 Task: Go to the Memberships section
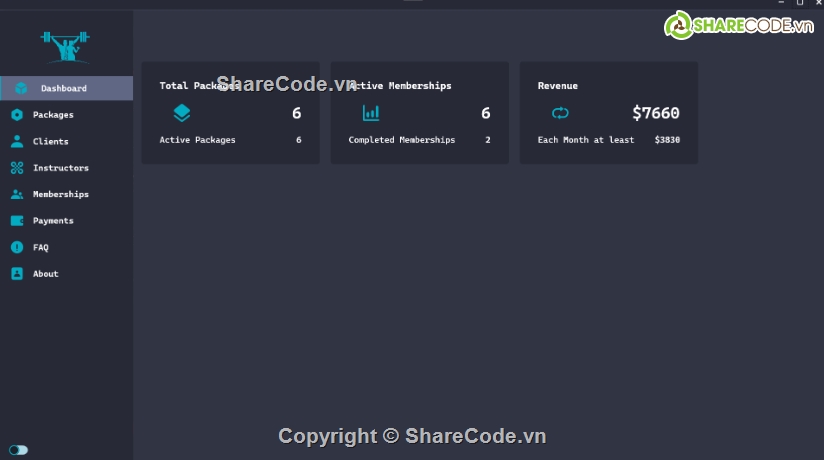coord(60,194)
